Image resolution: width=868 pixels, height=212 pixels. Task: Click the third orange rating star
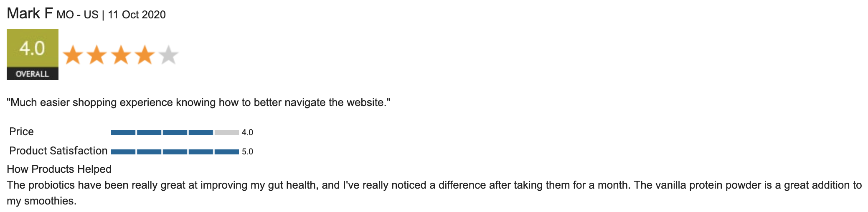click(x=121, y=55)
